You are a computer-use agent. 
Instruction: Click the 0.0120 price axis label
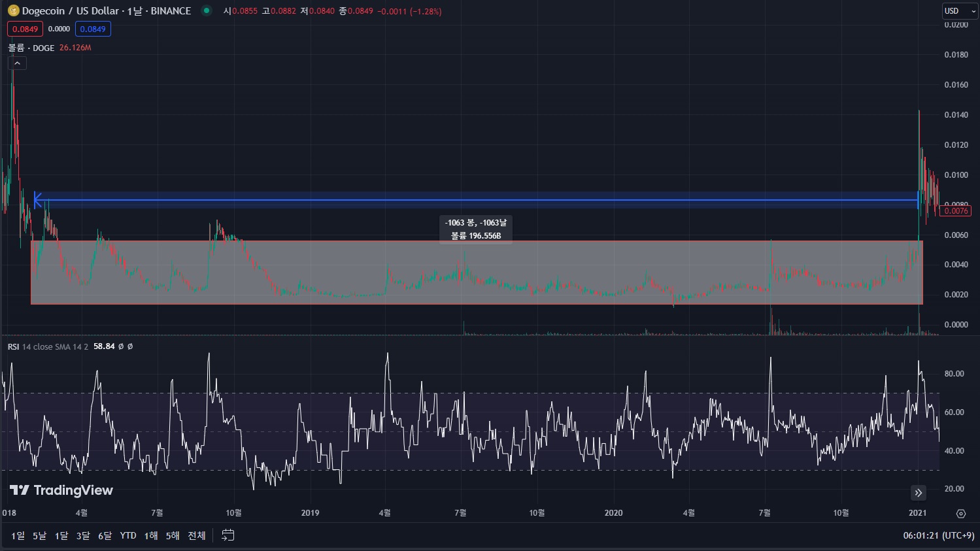coord(956,145)
